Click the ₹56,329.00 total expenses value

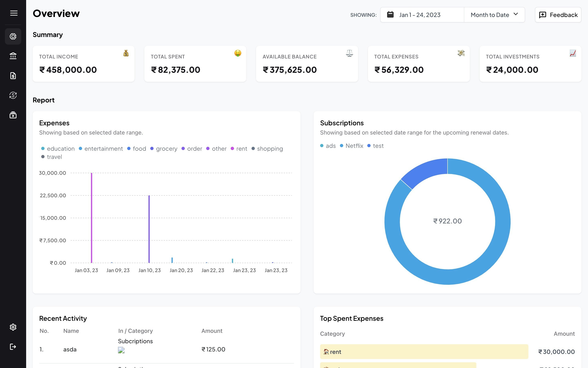(x=399, y=70)
